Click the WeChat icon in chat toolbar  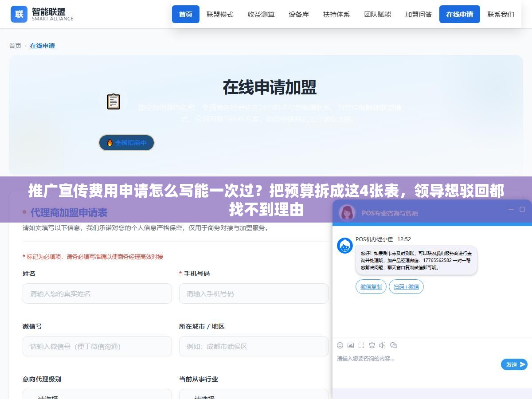tap(393, 345)
